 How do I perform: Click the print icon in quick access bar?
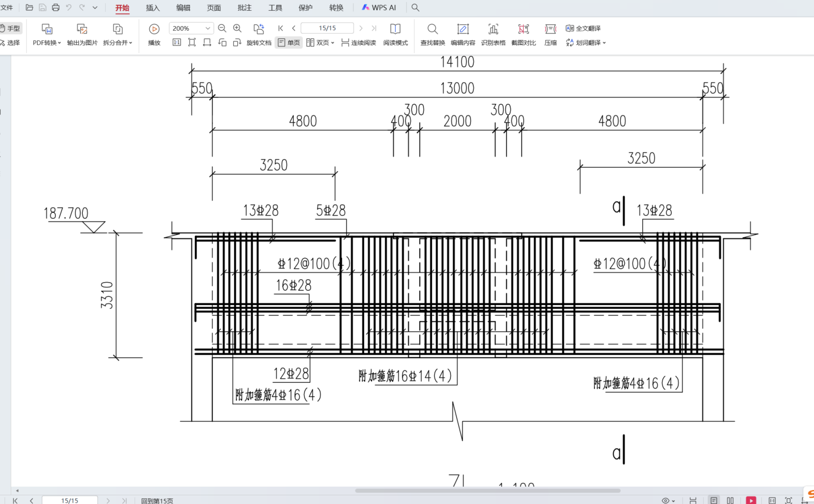click(x=56, y=8)
